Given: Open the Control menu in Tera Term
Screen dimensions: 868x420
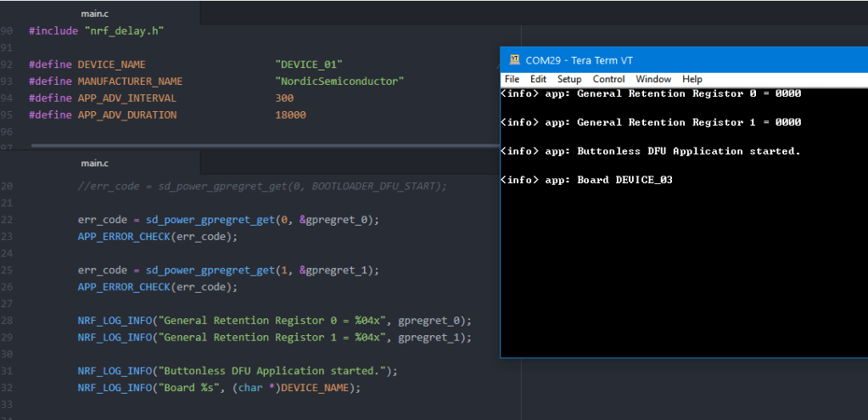Looking at the screenshot, I should [608, 79].
